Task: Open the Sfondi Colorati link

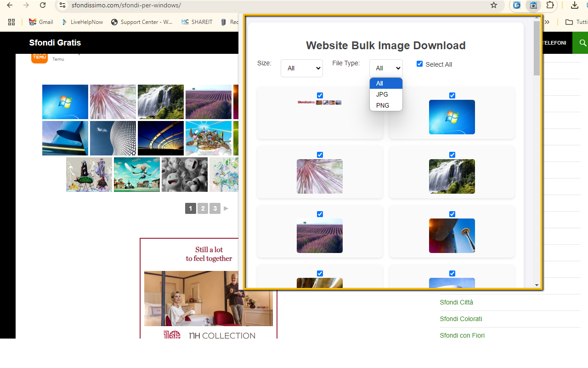Action: coord(461,319)
